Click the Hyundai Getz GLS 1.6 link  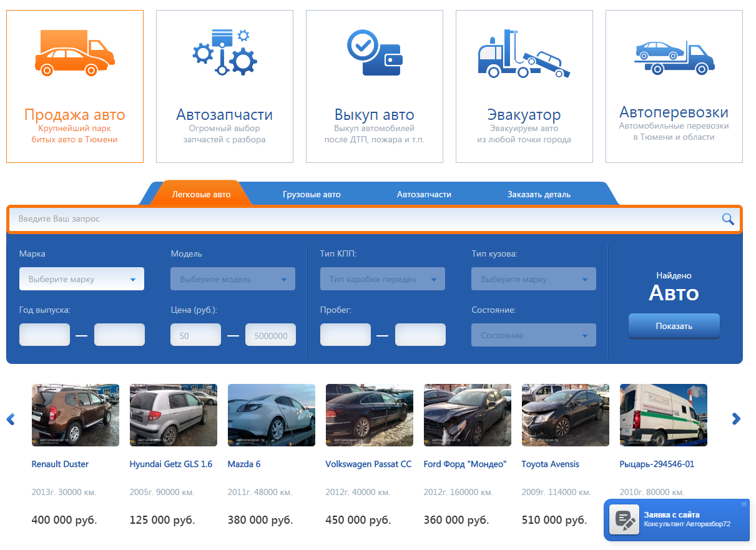tap(171, 464)
